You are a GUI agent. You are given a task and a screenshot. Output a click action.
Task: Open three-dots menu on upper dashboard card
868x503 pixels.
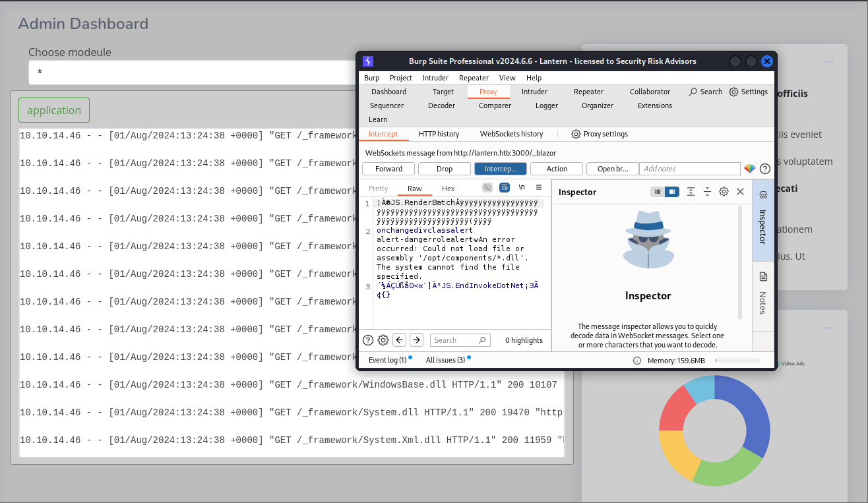click(x=828, y=62)
